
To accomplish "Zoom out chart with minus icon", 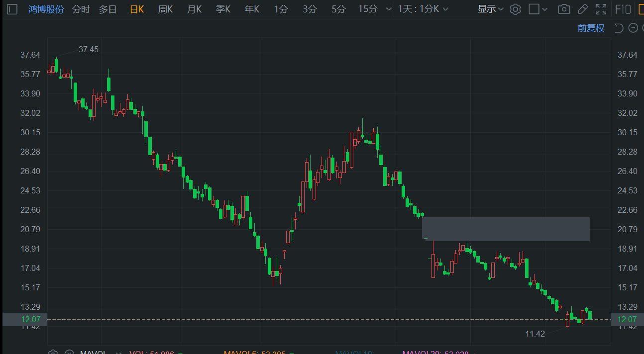I will tap(633, 28).
